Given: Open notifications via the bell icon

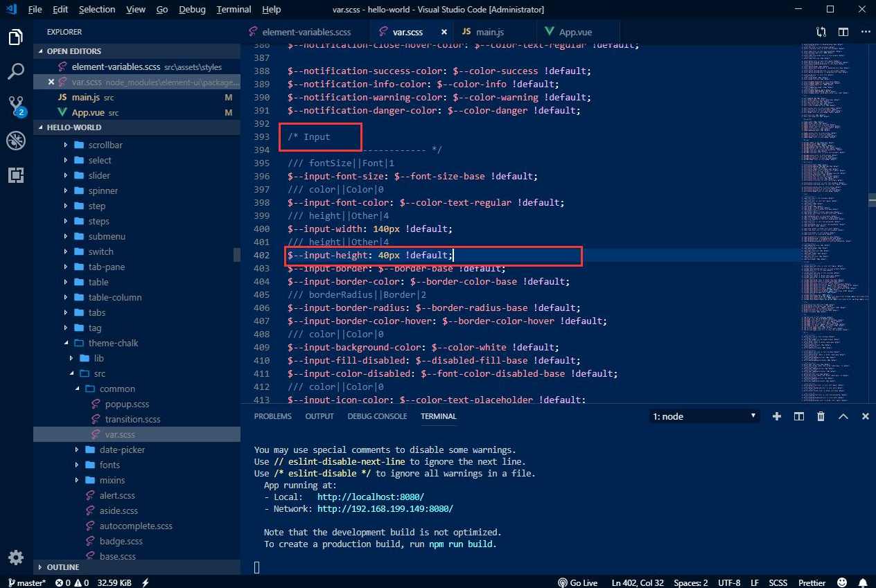Looking at the screenshot, I should coord(863,582).
